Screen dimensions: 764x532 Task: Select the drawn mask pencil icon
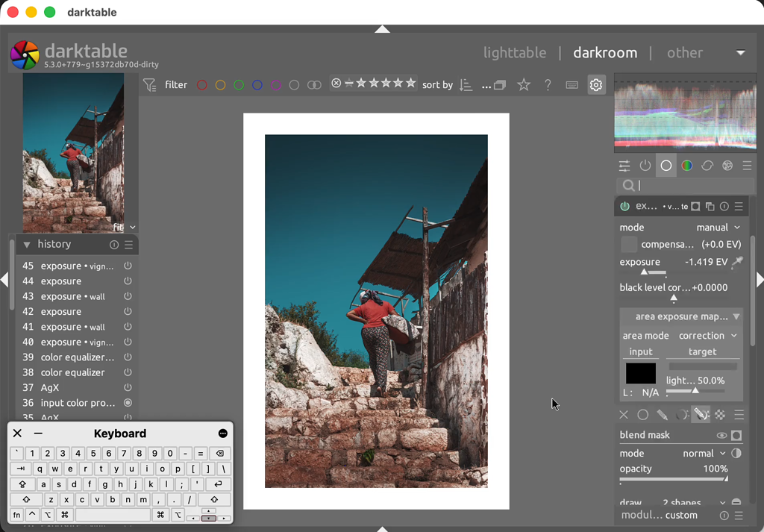(662, 414)
